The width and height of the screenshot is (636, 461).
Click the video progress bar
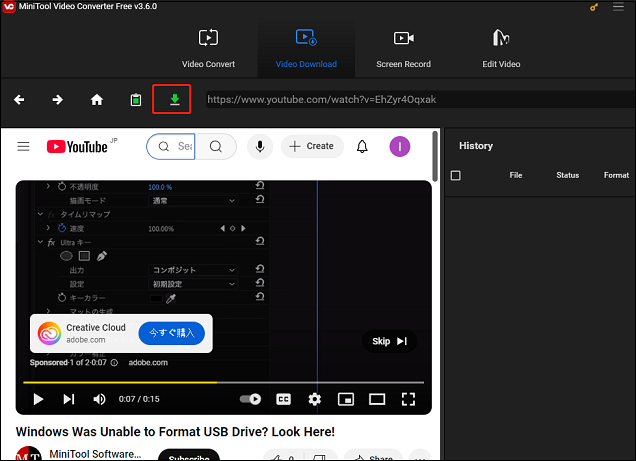[x=223, y=382]
